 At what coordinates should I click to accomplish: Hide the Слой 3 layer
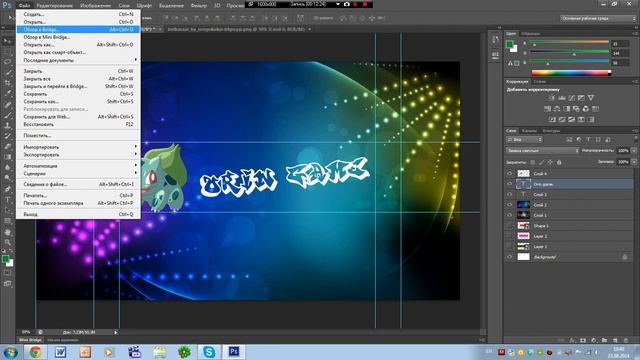pyautogui.click(x=509, y=194)
